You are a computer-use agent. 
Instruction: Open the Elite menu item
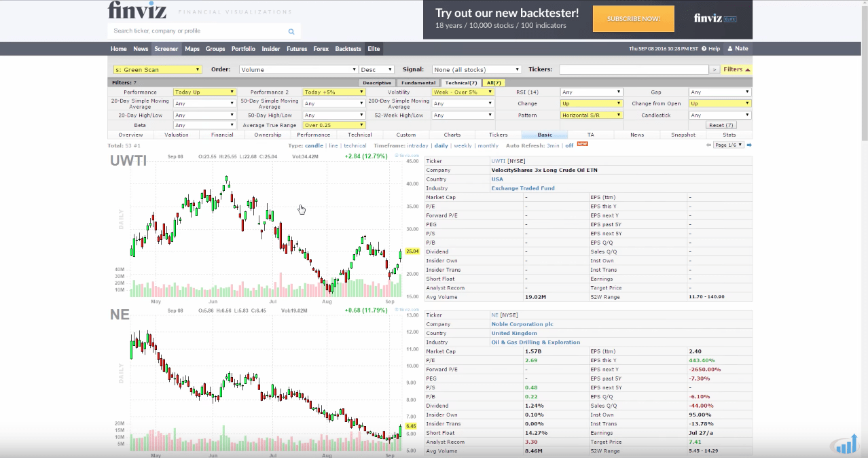click(374, 49)
